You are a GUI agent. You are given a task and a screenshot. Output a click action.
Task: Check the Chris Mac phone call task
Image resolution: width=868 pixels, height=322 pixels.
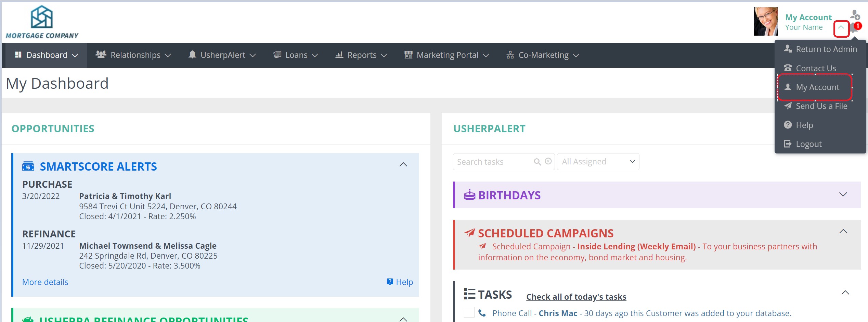coord(469,312)
